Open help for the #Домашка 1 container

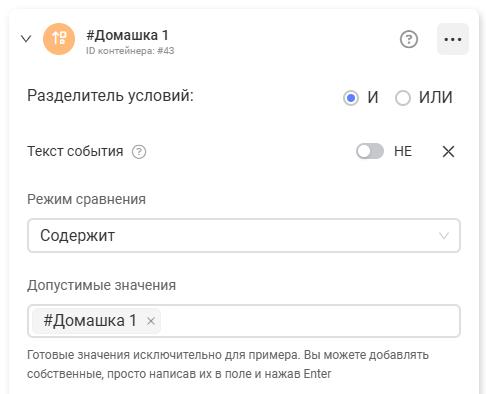(409, 39)
